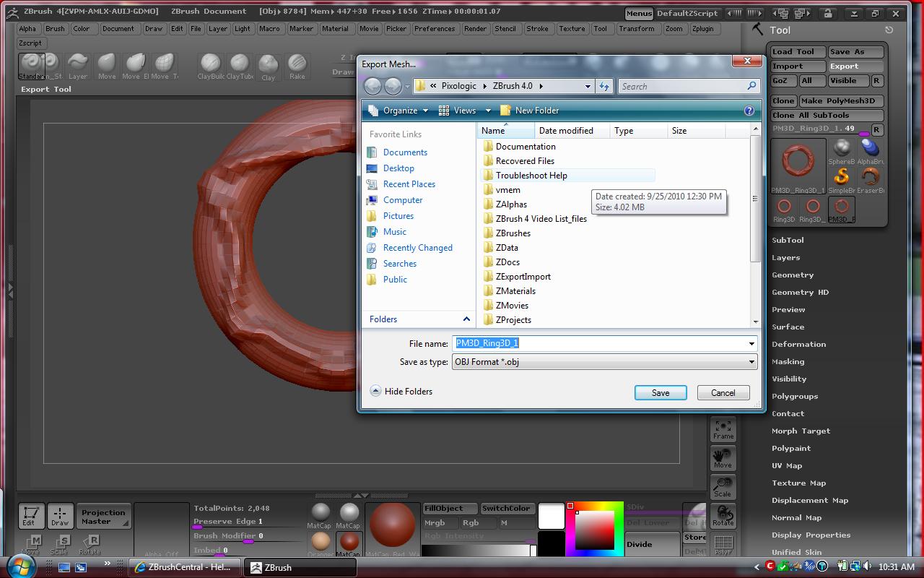This screenshot has width=924, height=578.
Task: Open the File name history dropdown
Action: (x=751, y=344)
